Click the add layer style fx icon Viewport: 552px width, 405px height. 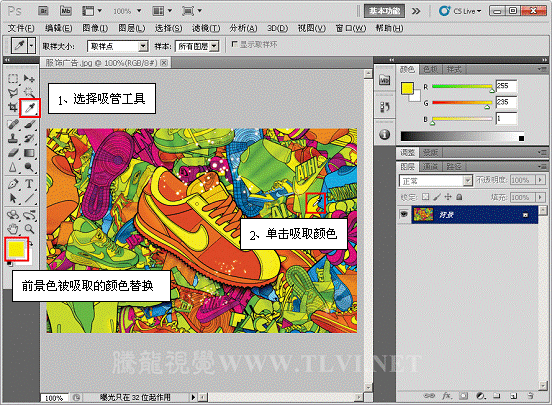tap(447, 395)
